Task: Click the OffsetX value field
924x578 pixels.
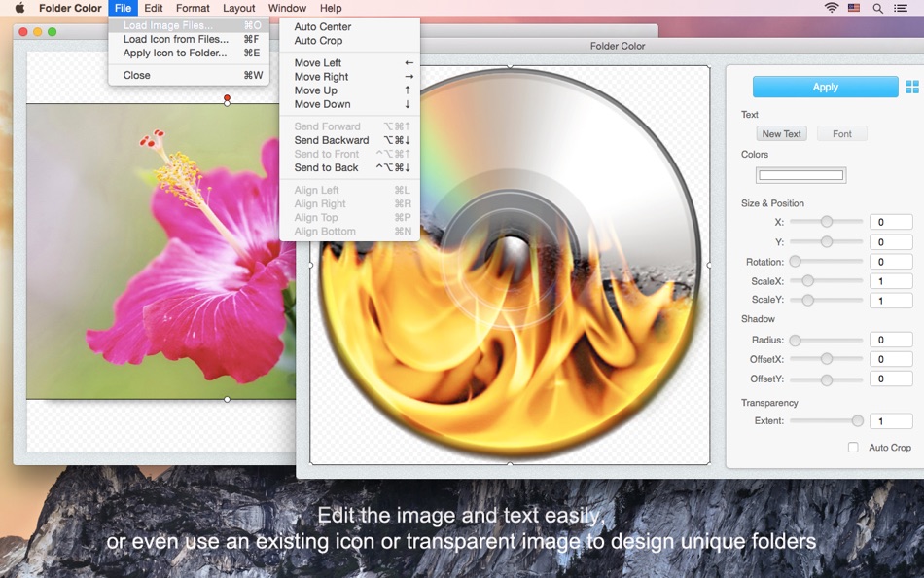Action: pyautogui.click(x=891, y=359)
